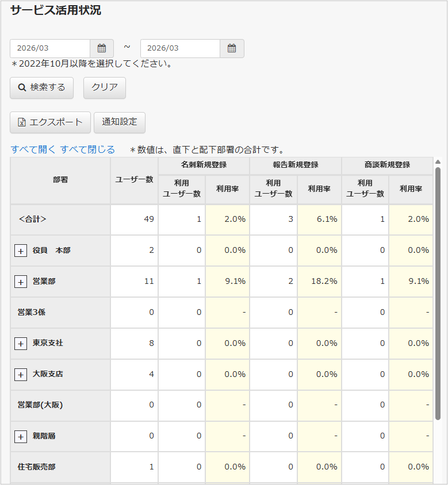Open calendar picker for start date

102,48
